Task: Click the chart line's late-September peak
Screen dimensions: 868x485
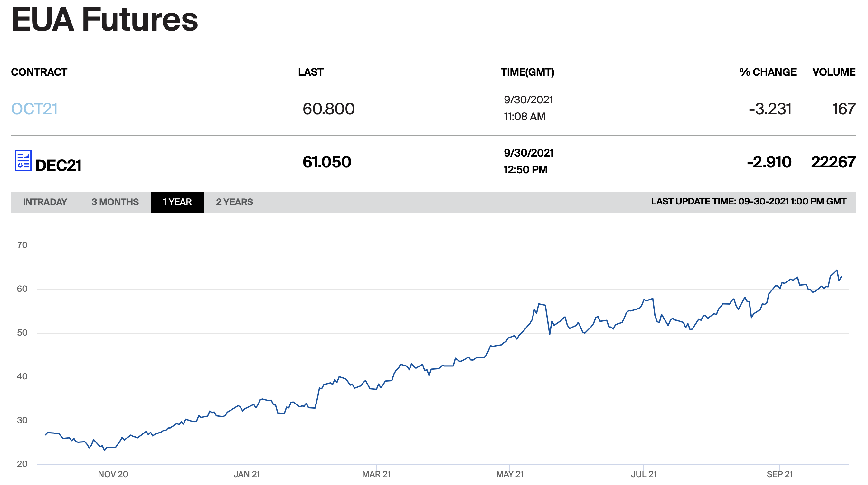Action: click(837, 270)
